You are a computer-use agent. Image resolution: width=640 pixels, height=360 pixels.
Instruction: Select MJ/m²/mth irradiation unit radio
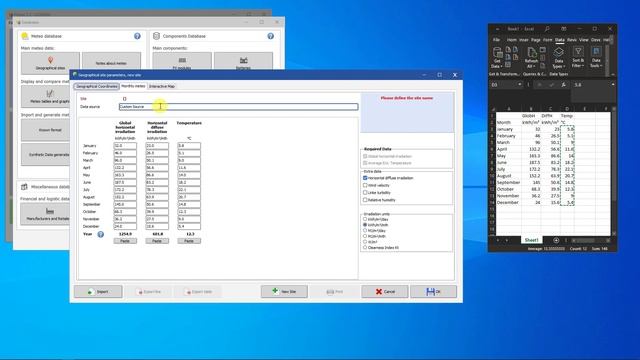pos(365,236)
